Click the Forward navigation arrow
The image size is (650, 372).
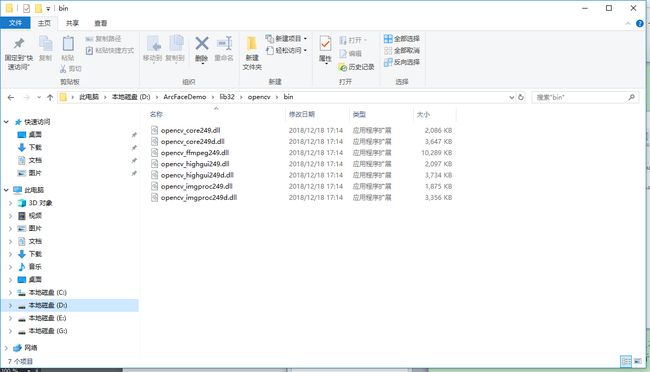coord(27,97)
